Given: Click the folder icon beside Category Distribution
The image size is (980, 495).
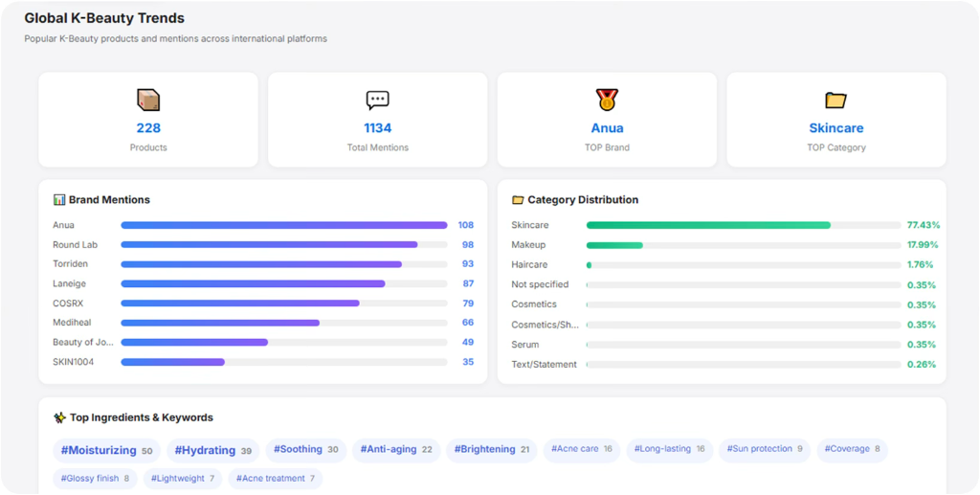Looking at the screenshot, I should pyautogui.click(x=518, y=200).
